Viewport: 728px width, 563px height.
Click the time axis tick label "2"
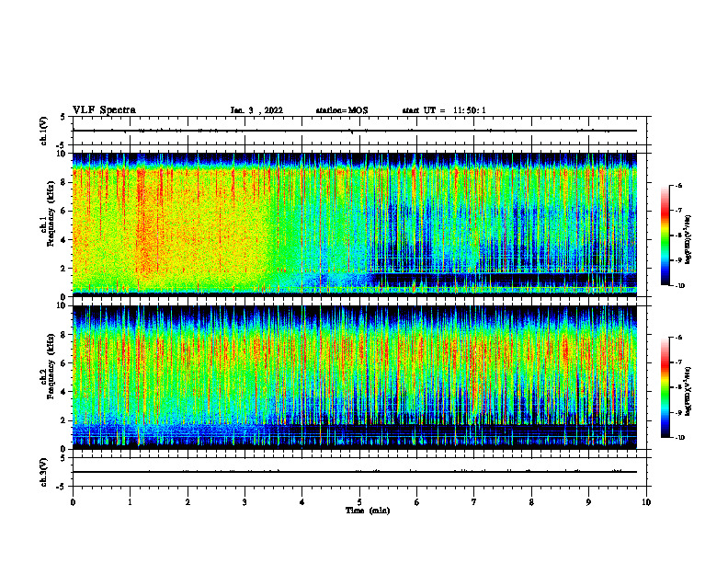coord(188,502)
